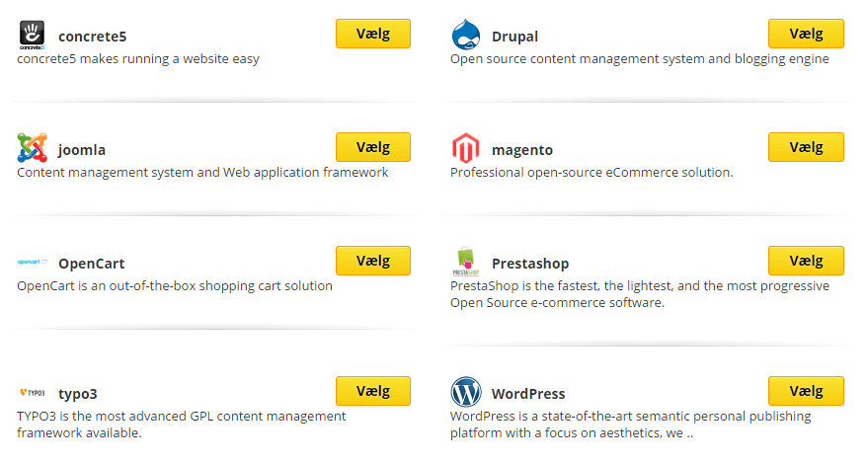Click the magento eCommerce solution description text
The width and height of the screenshot is (868, 464).
(592, 173)
